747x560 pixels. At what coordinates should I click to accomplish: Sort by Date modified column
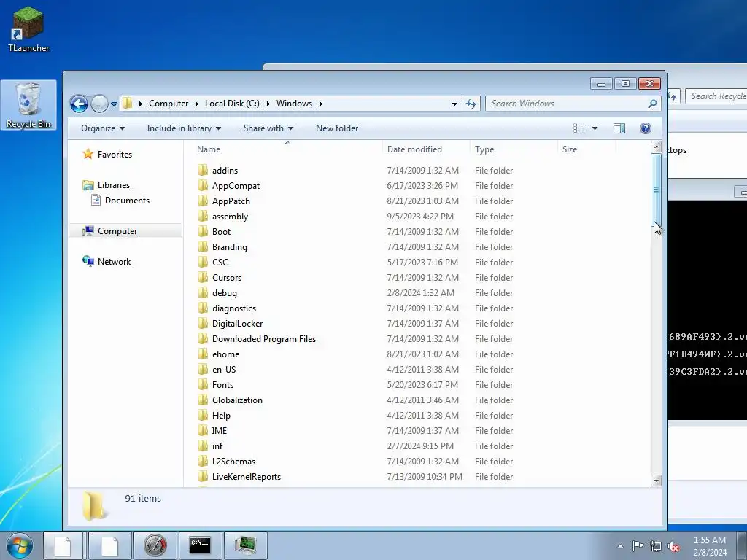[x=414, y=149]
